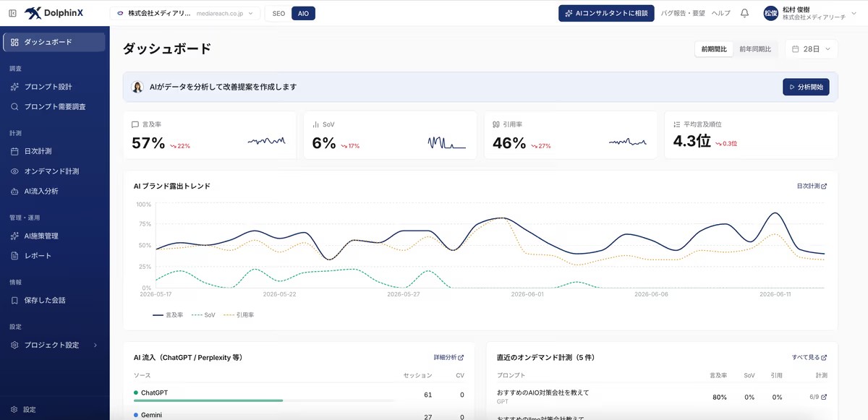Click the external link icon beside 詳細分析
This screenshot has width=868, height=420.
pos(461,357)
